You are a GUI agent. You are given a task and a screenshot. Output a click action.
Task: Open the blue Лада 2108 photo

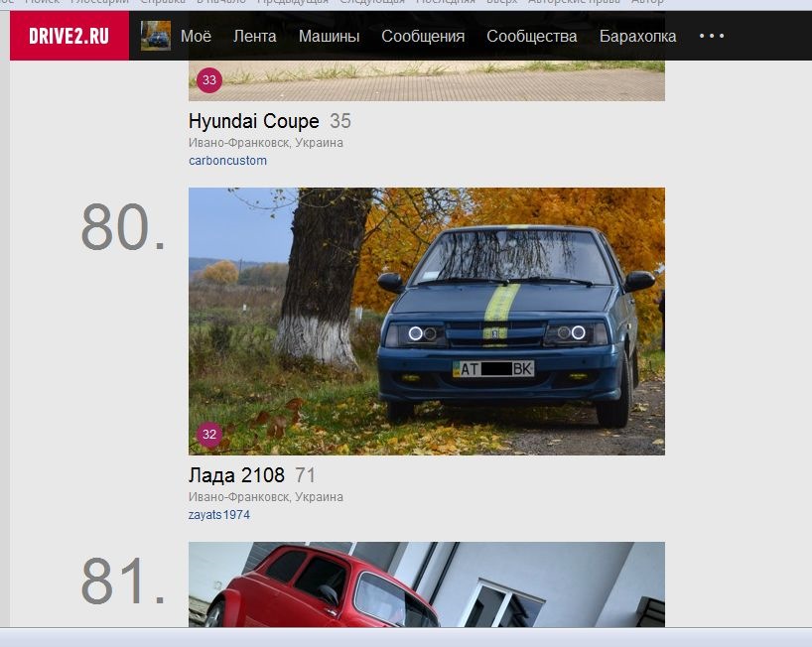pos(427,322)
